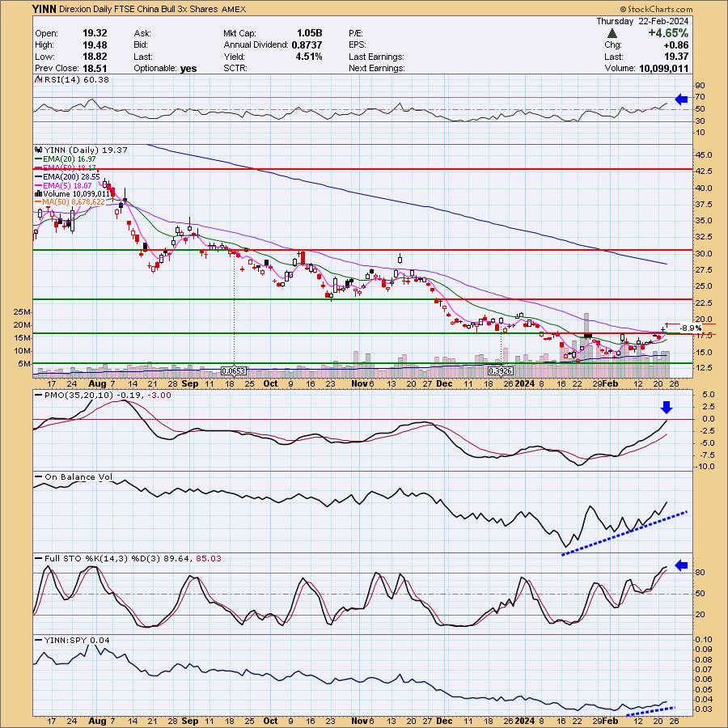Image resolution: width=728 pixels, height=728 pixels.
Task: Click the EMA(200) 28.55 legend entry
Action: click(x=71, y=177)
